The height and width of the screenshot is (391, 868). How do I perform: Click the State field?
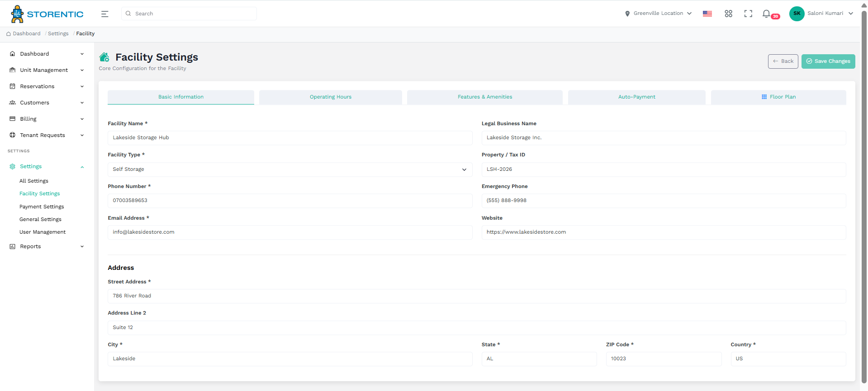pos(539,359)
